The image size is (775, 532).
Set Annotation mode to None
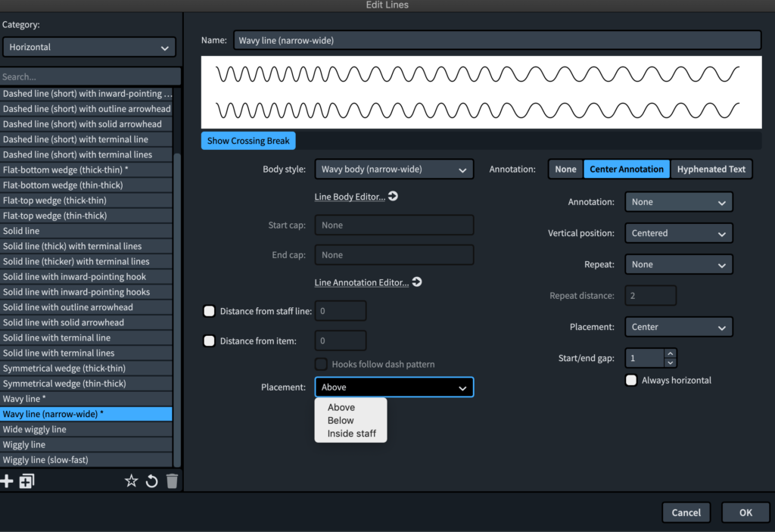565,169
